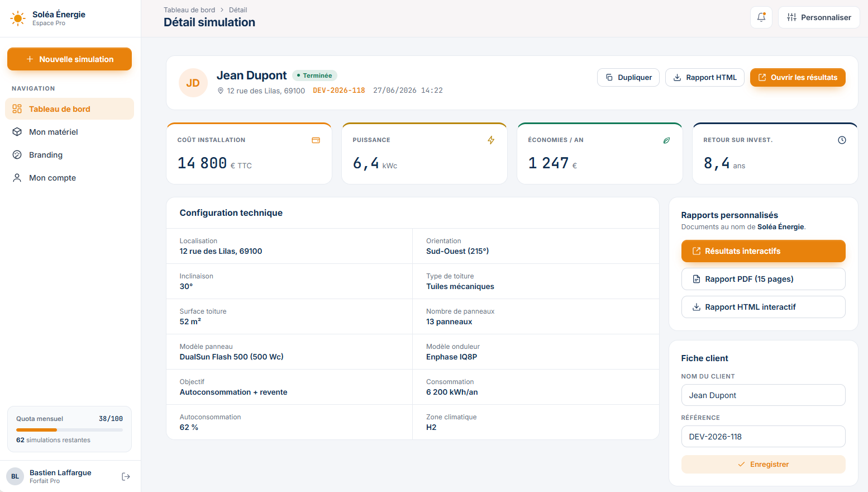
Task: Click the 30° inclinaison value
Action: coord(186,286)
